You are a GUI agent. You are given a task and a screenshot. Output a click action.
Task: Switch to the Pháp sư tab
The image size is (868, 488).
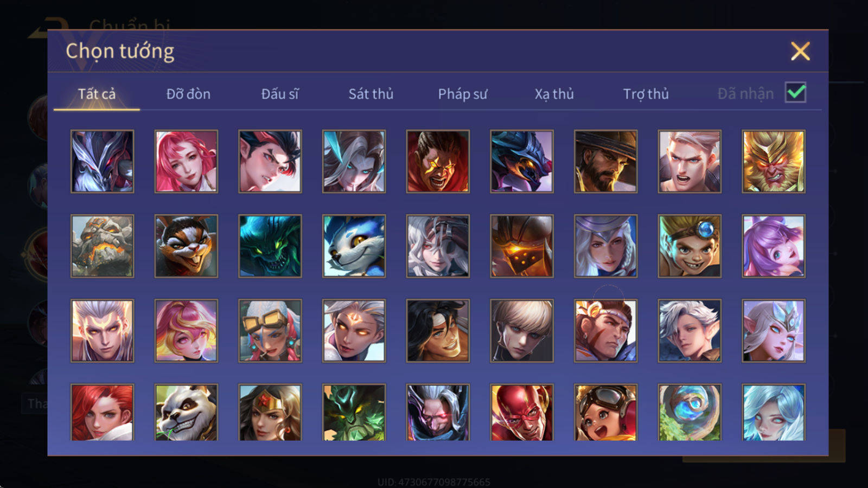click(x=463, y=94)
